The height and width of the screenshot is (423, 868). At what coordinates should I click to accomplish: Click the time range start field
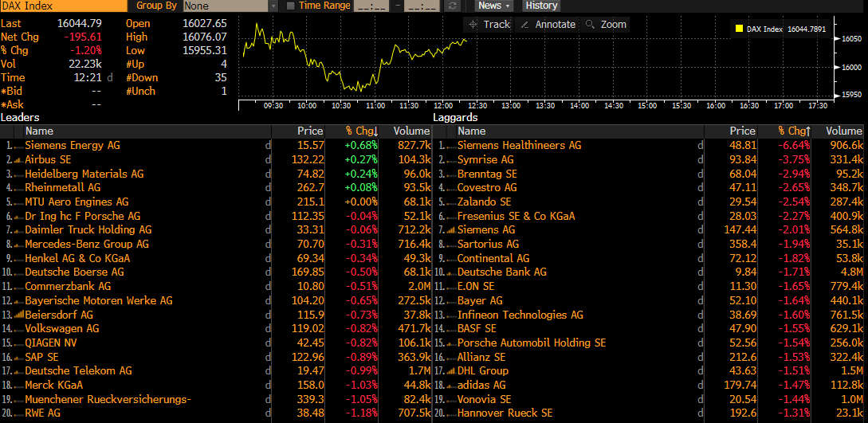(371, 6)
